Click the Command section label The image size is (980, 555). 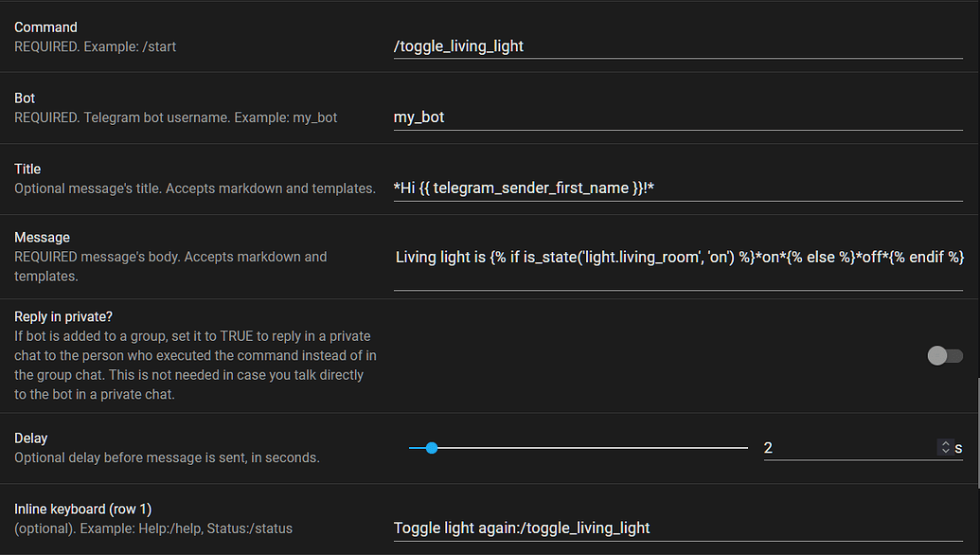coord(45,27)
